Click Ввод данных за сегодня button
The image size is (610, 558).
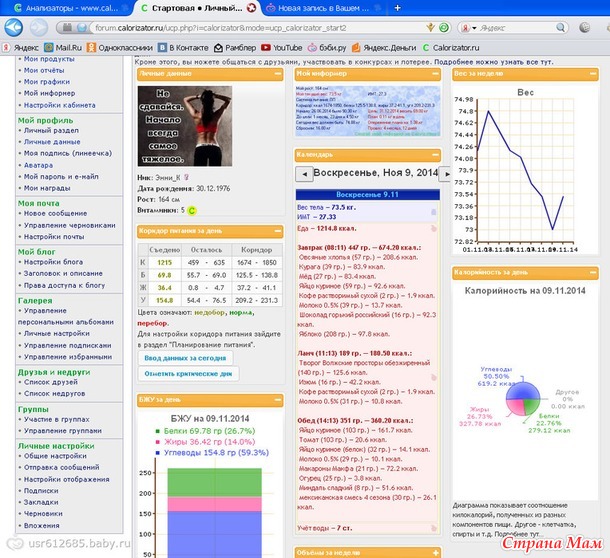point(185,358)
